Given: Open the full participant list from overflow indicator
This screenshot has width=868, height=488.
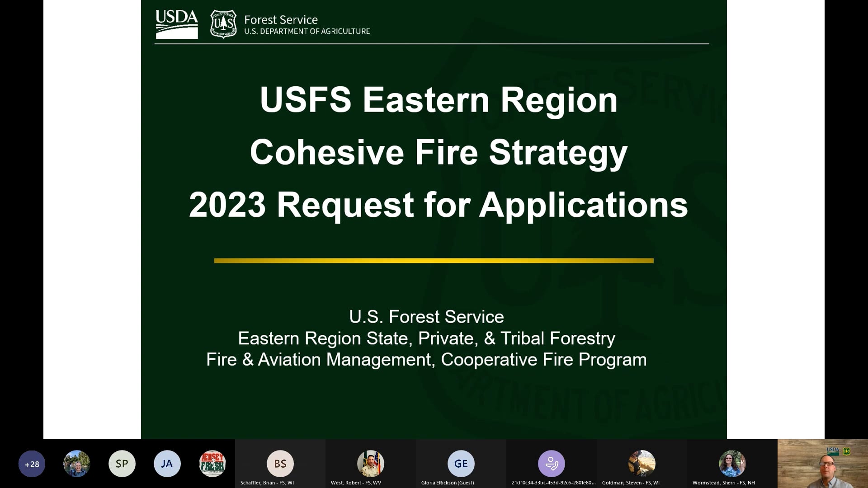Looking at the screenshot, I should [x=32, y=464].
